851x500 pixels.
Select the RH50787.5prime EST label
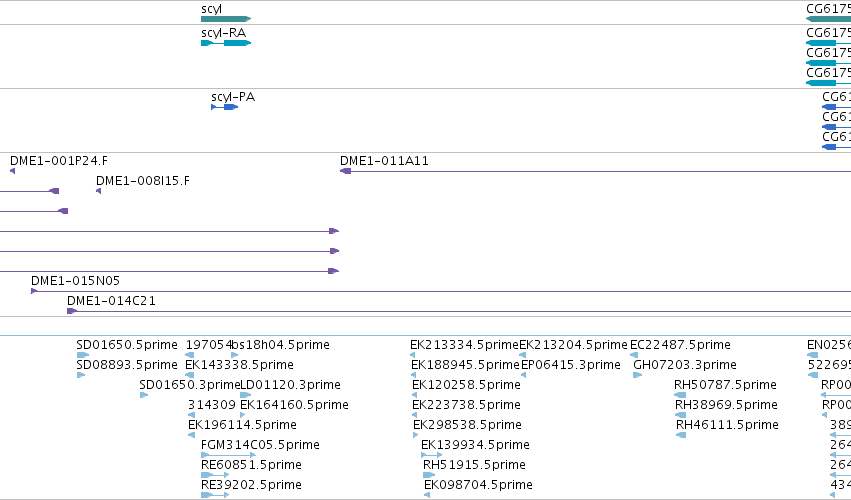click(725, 385)
